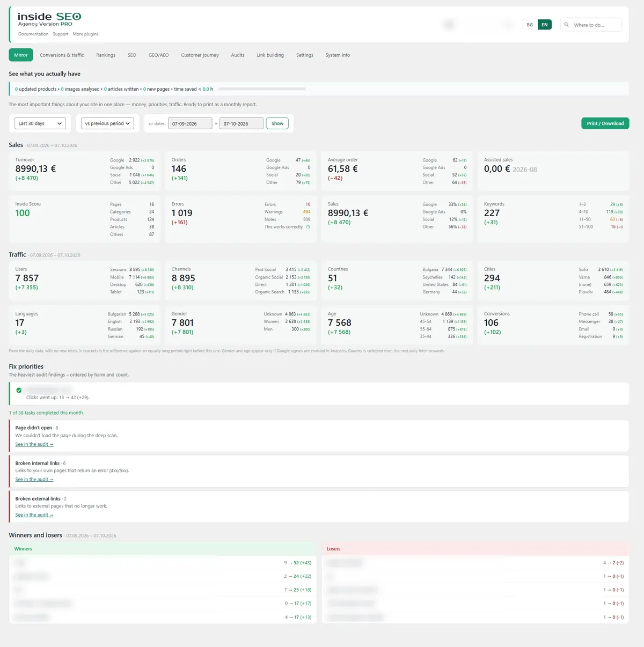Image resolution: width=644 pixels, height=647 pixels.
Task: Open the More plugins link
Action: (85, 34)
